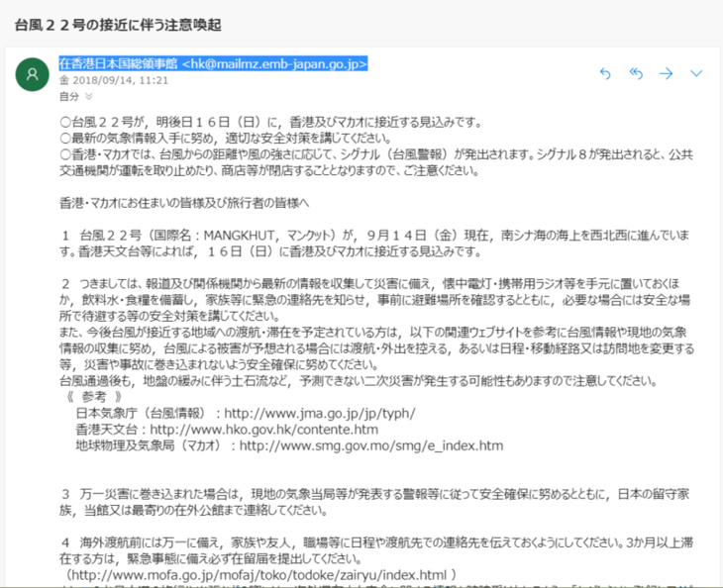
Task: Open more actions chevron beside Forward
Action: click(x=695, y=73)
